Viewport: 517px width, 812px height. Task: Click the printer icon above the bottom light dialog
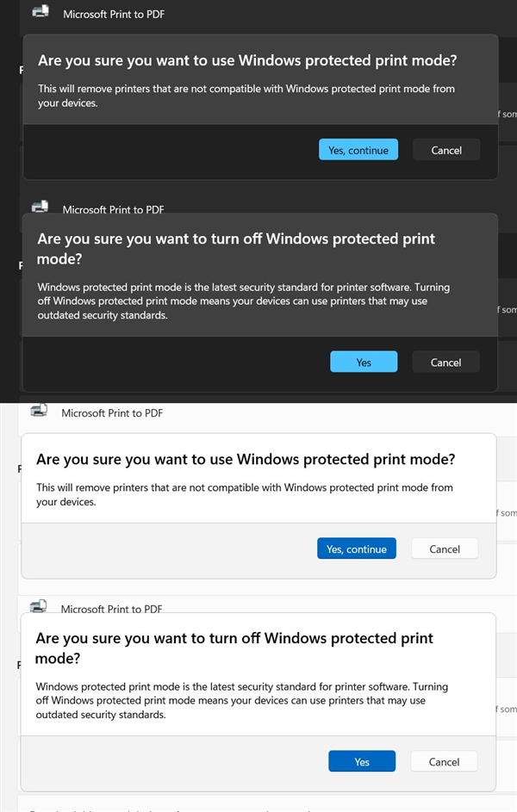click(x=39, y=605)
